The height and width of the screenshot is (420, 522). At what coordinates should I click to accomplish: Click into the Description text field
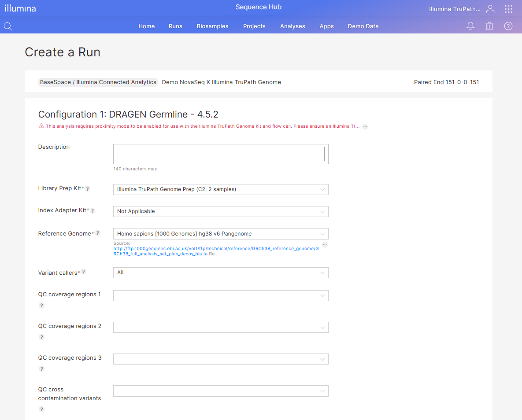[x=218, y=154]
